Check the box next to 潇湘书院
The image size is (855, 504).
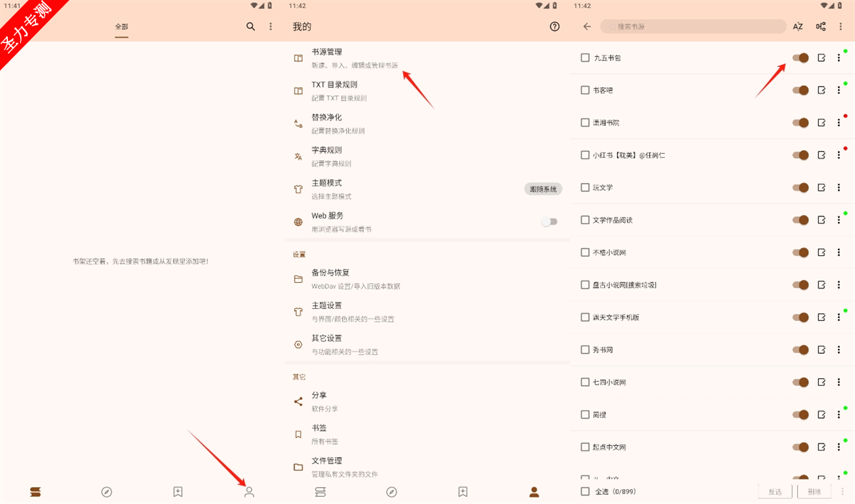(x=585, y=122)
